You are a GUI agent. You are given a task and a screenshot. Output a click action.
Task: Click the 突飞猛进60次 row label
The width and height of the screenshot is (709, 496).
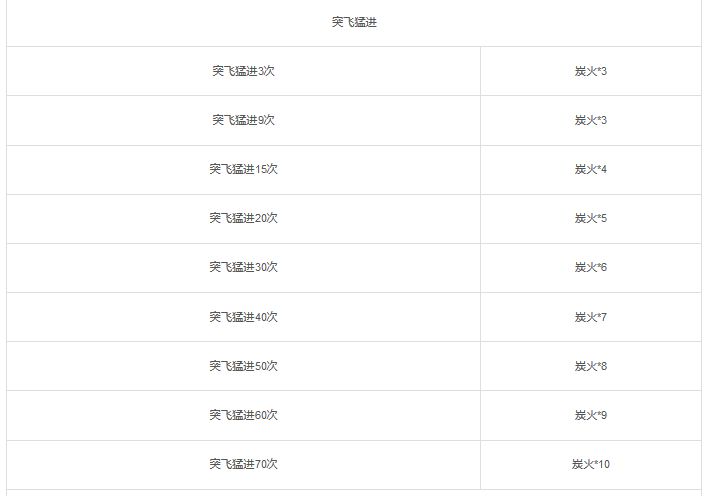(x=243, y=415)
